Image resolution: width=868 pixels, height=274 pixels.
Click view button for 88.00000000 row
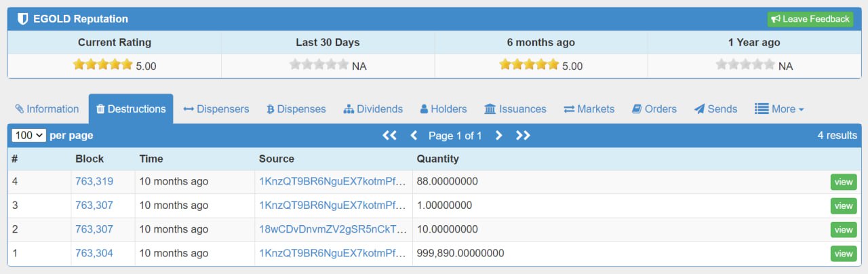click(x=844, y=182)
